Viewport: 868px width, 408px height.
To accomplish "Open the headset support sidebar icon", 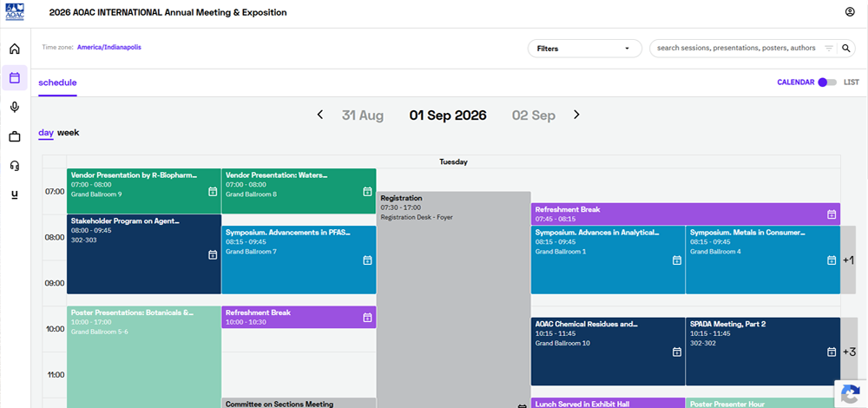I will coord(15,165).
